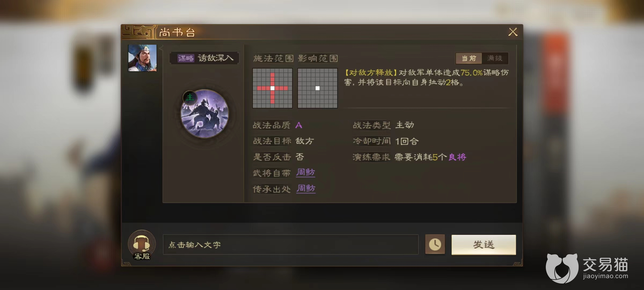Switch to 满级 max level view
644x290 pixels.
pyautogui.click(x=495, y=58)
